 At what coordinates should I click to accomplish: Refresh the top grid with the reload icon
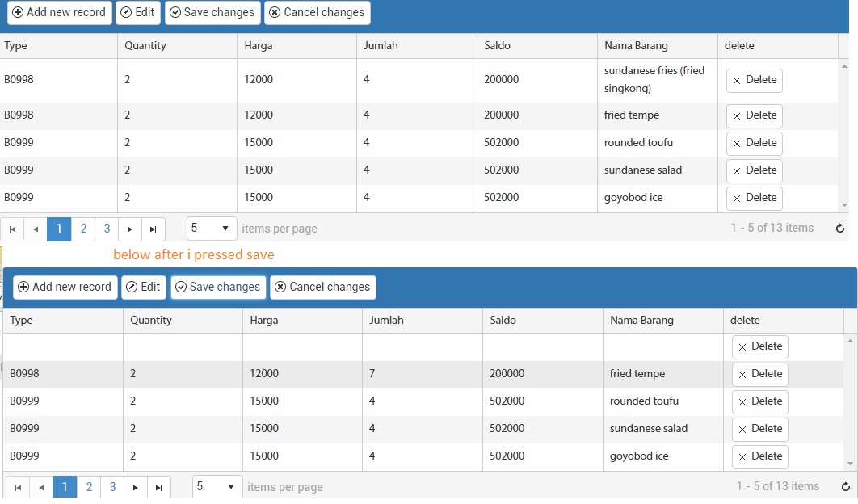pyautogui.click(x=840, y=229)
